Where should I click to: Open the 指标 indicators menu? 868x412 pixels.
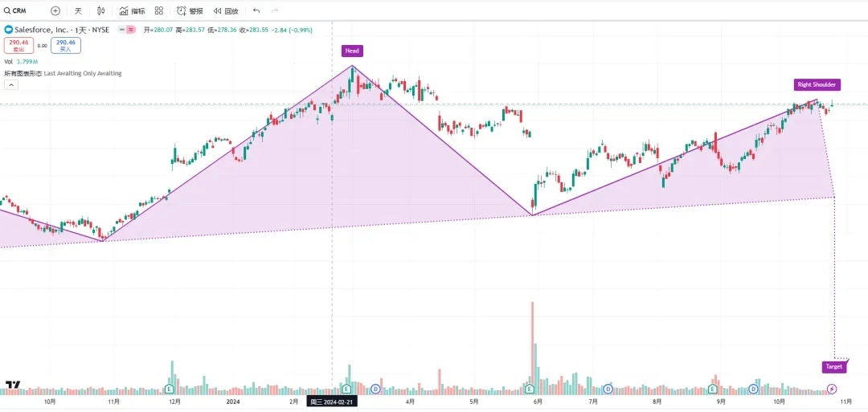point(133,11)
